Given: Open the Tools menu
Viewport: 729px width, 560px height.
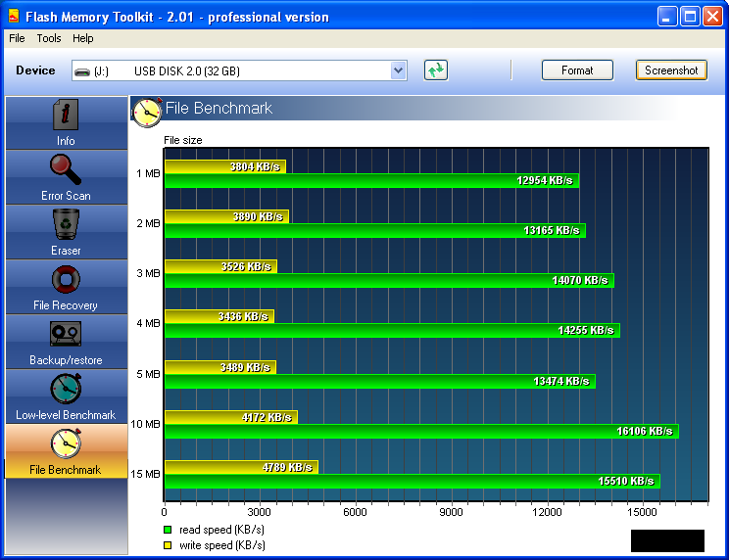Looking at the screenshot, I should pyautogui.click(x=49, y=38).
